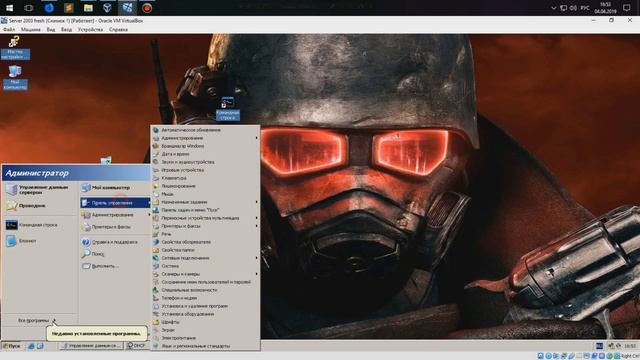Switch to Управление данным сервером taskbar button

coord(91,346)
